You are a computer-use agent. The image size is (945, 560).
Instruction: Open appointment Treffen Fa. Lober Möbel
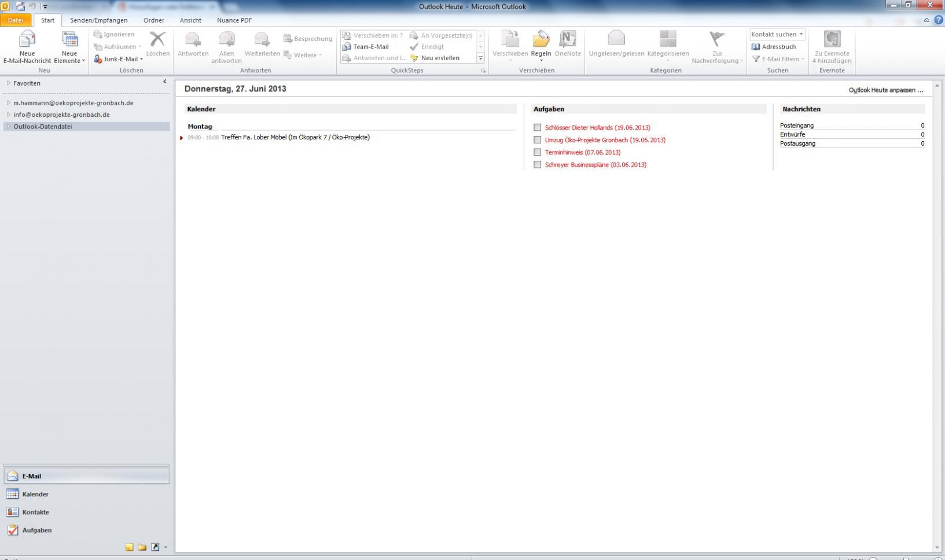[x=295, y=138]
